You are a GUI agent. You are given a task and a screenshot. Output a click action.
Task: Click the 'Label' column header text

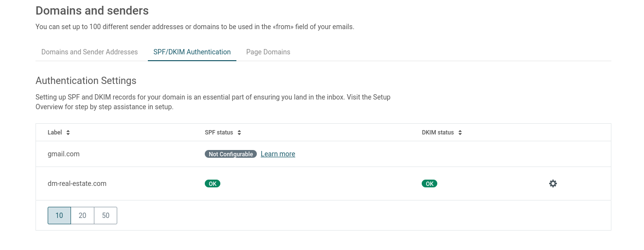click(55, 133)
